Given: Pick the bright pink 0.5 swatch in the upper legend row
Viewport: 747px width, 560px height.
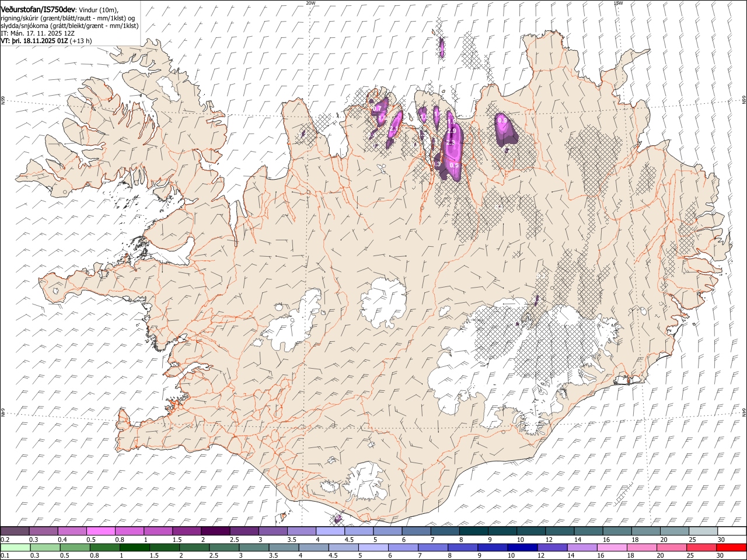Looking at the screenshot, I should pos(100,531).
